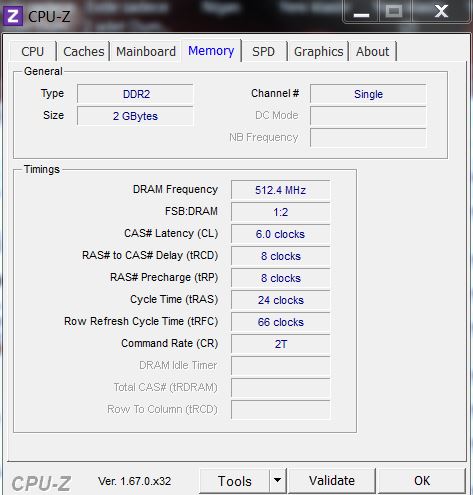Open the Graphics tab
This screenshot has width=473, height=495.
tap(319, 52)
